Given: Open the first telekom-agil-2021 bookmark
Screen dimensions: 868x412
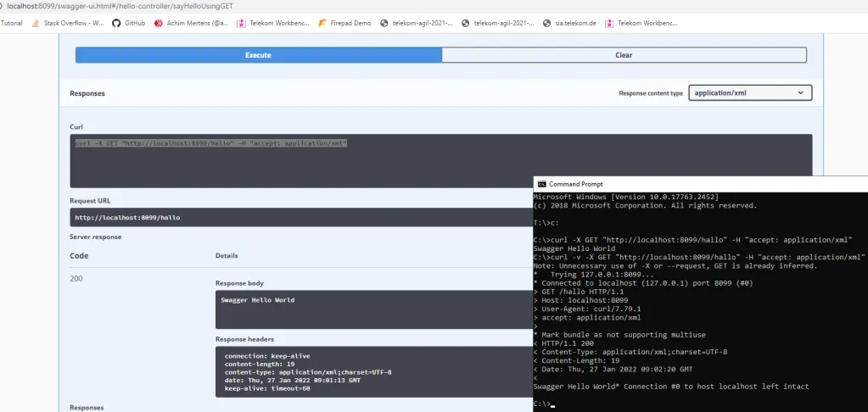Looking at the screenshot, I should pos(417,23).
